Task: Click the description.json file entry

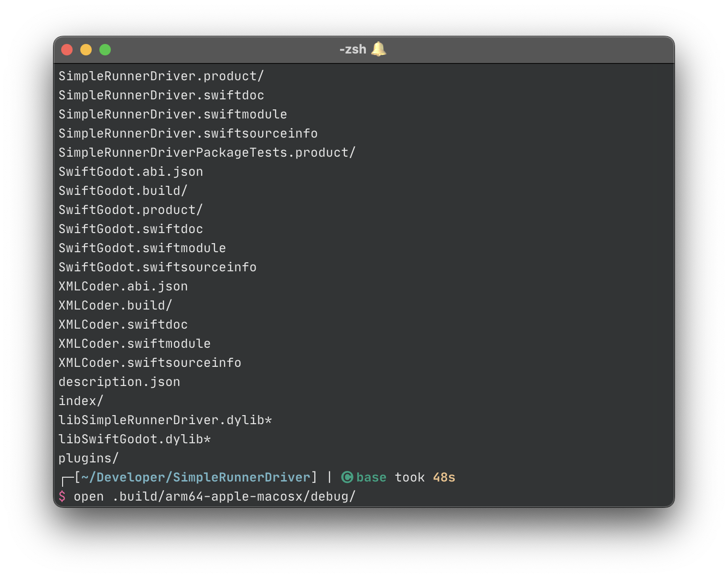Action: (x=119, y=381)
